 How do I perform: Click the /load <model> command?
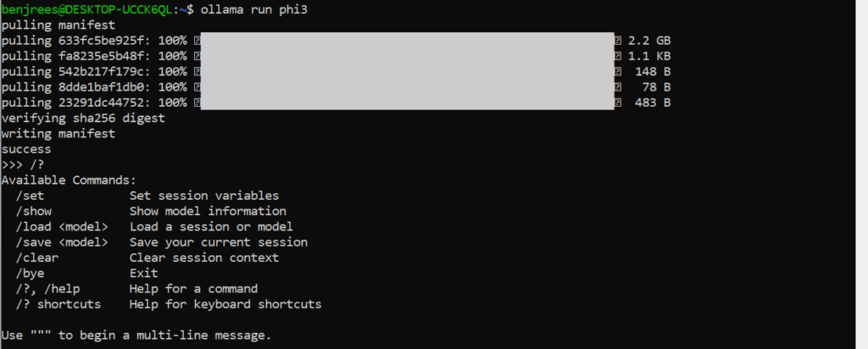click(x=62, y=226)
